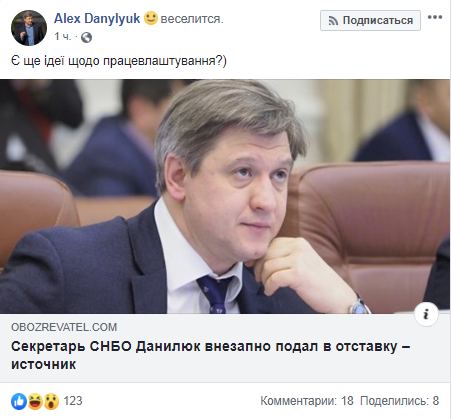Click the Like reaction icon
The height and width of the screenshot is (419, 451).
point(19,401)
